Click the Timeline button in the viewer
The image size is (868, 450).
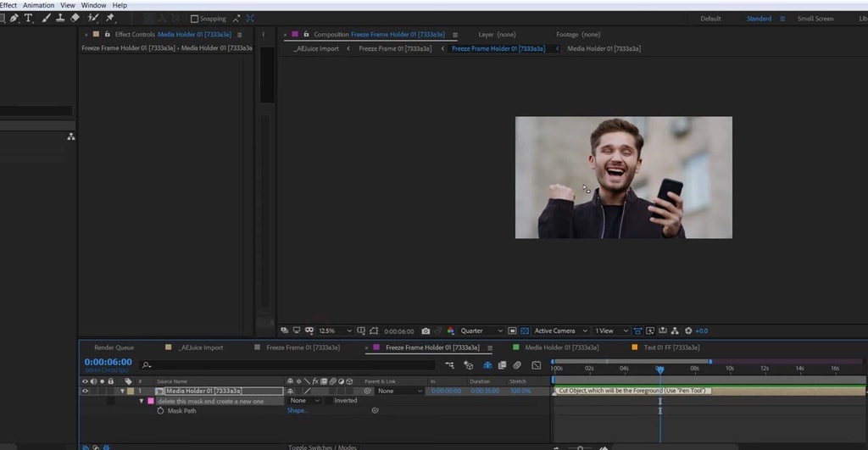click(662, 331)
